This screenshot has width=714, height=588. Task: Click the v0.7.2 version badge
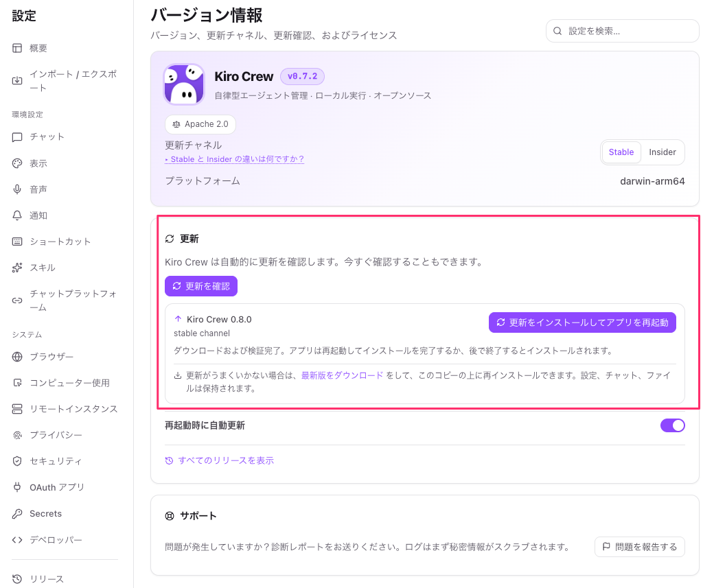[302, 76]
